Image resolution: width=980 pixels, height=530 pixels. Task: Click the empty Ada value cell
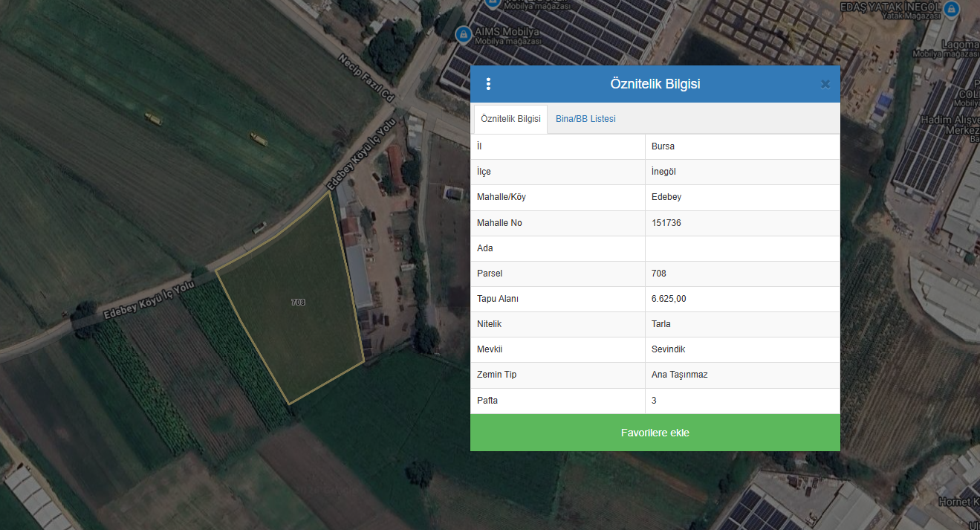click(742, 248)
